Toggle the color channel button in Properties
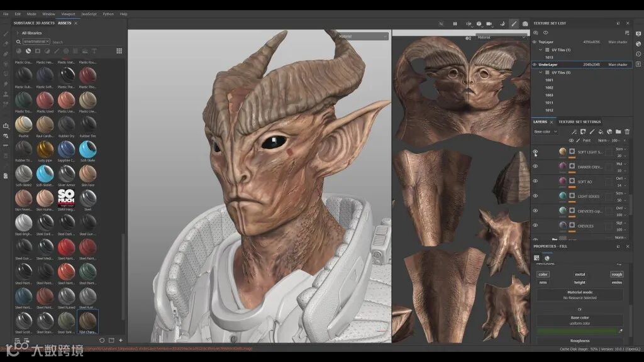Screen dimensions: 644x362 [543, 274]
